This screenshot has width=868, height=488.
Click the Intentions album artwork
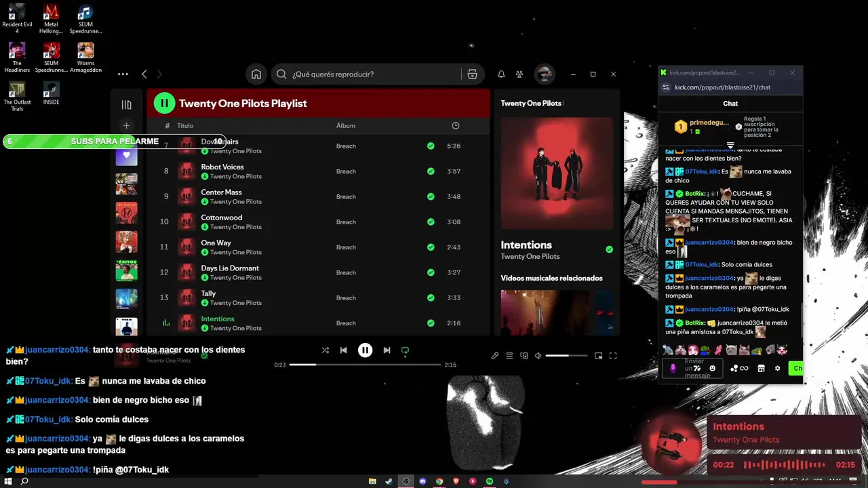[x=557, y=174]
